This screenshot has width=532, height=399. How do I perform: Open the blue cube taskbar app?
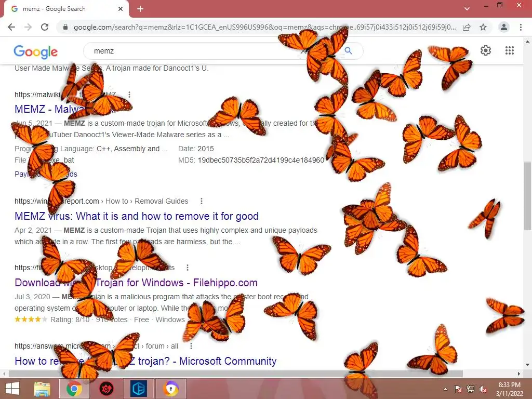pyautogui.click(x=138, y=389)
